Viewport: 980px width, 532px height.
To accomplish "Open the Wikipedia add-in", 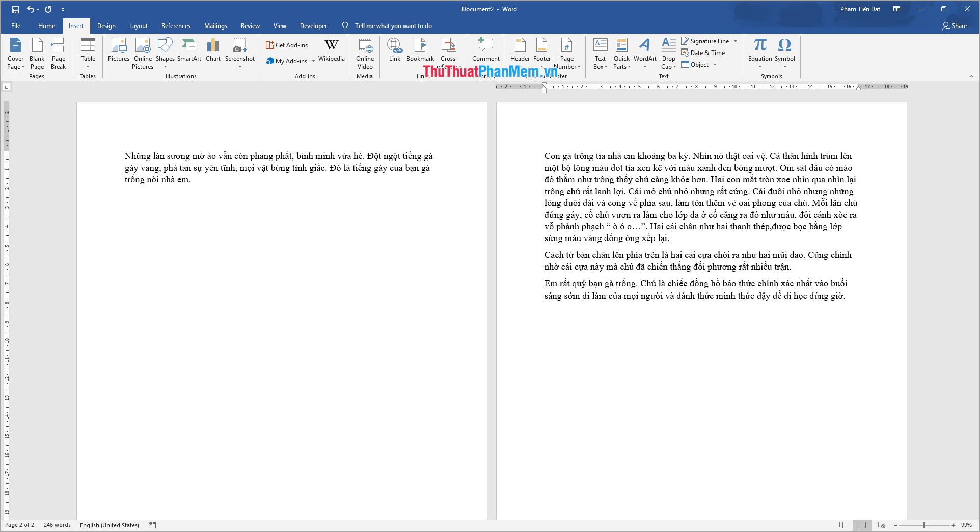I will 332,50.
